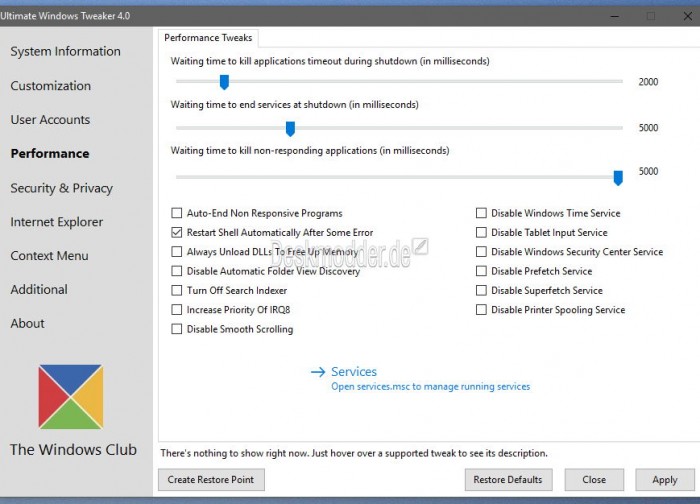This screenshot has height=504, width=700.
Task: Check Disable Tablet Input Service
Action: [481, 232]
